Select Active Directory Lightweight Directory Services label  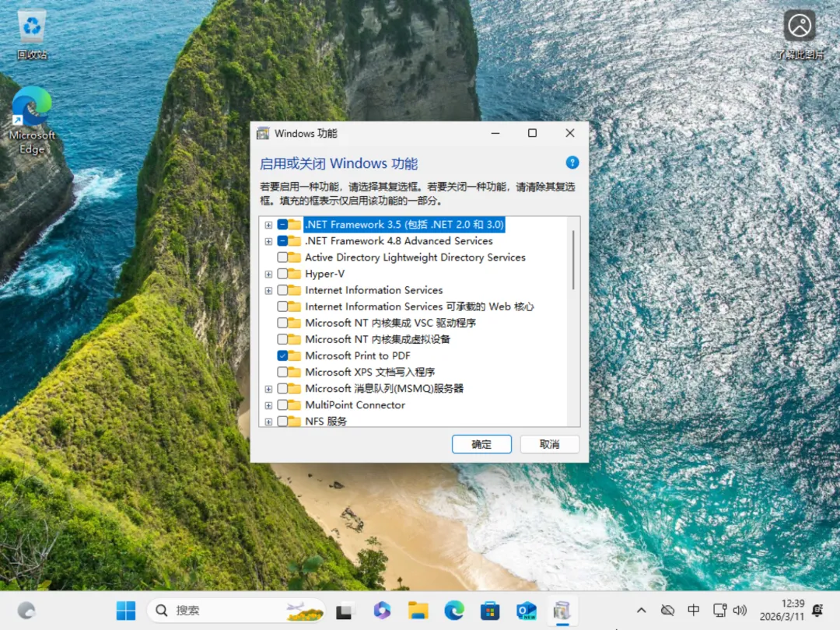(x=415, y=257)
